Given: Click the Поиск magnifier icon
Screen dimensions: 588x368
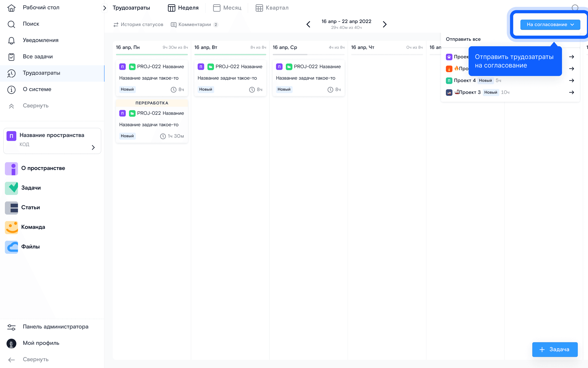Looking at the screenshot, I should 11,24.
